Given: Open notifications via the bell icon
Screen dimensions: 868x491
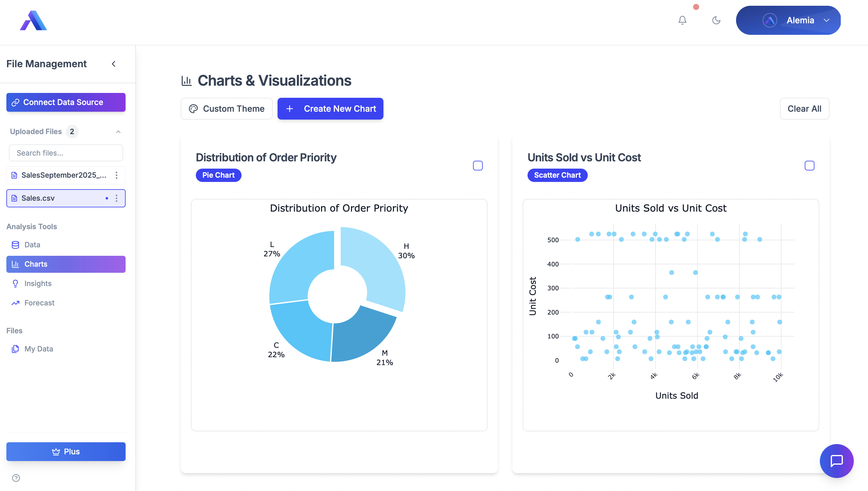Looking at the screenshot, I should pos(682,20).
